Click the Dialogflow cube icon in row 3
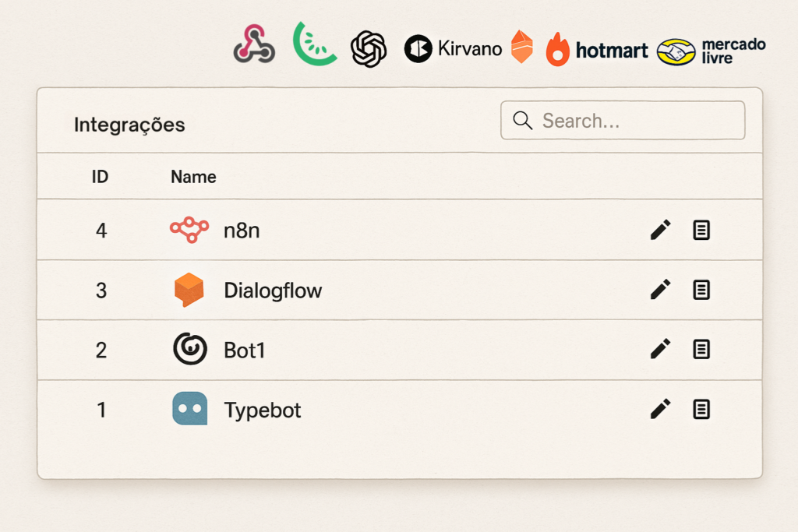798x532 pixels. click(x=189, y=290)
